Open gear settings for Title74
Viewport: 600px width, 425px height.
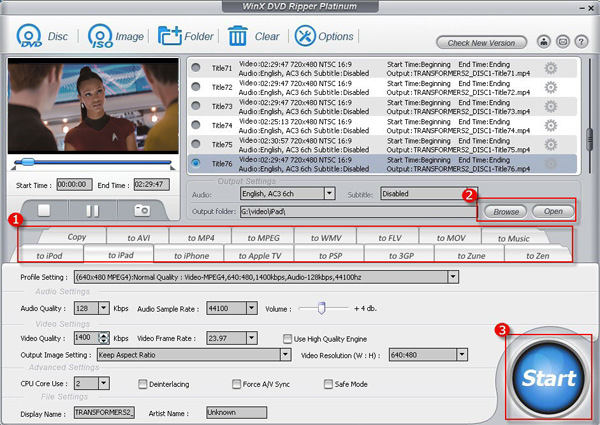point(551,125)
